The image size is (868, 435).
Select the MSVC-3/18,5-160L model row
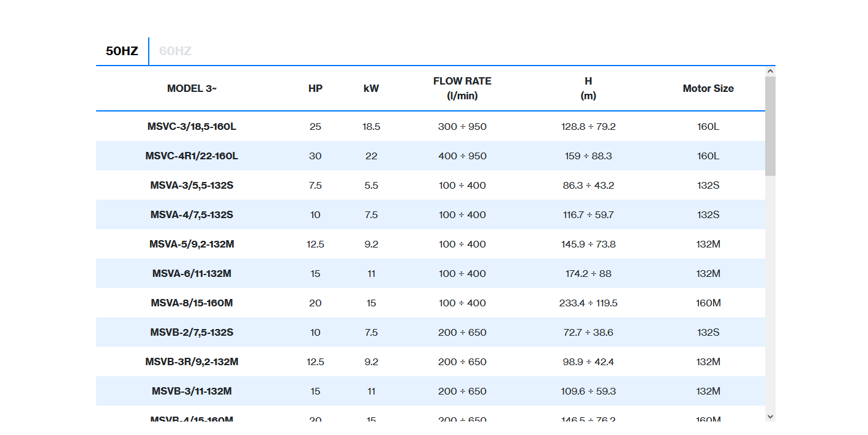[192, 127]
